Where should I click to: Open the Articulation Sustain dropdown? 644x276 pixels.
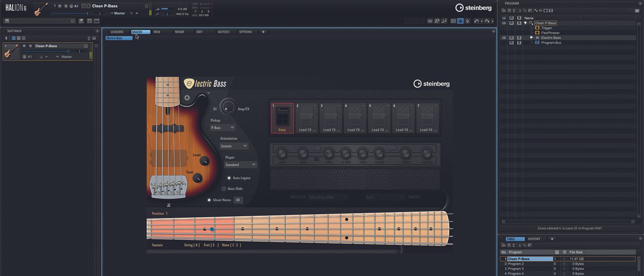pos(234,146)
